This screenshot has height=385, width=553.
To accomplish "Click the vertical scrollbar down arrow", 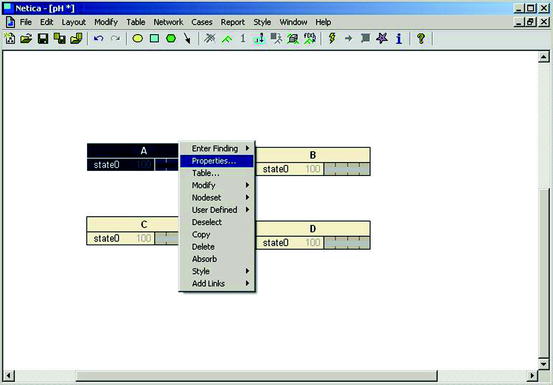I will [x=543, y=364].
